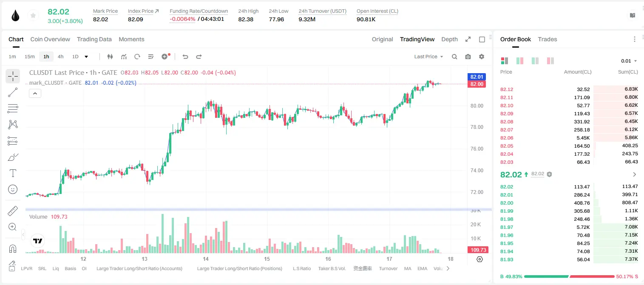Select the text annotation tool
Viewport: 644px width, 285px height.
(13, 173)
